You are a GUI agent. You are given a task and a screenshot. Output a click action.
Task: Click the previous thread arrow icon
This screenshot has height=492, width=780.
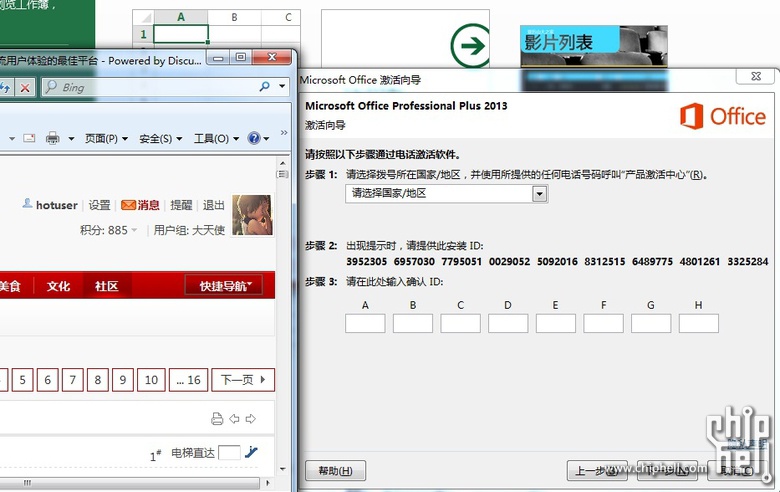(234, 419)
